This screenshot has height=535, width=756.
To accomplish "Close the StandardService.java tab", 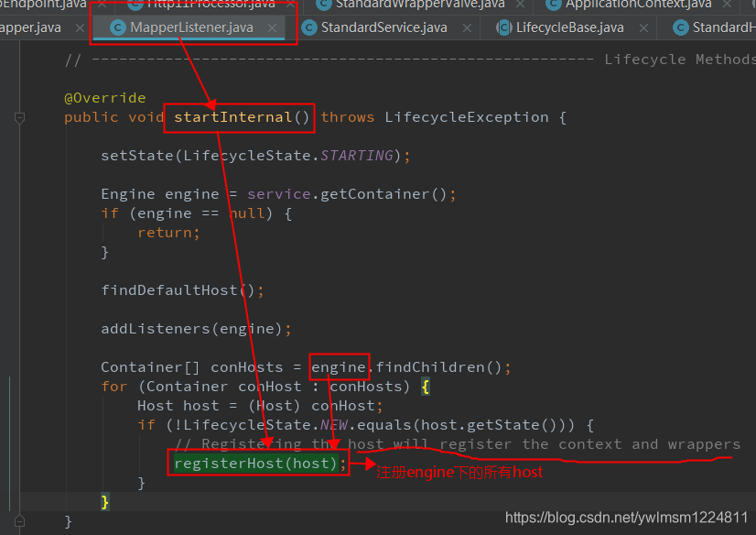I will 467,28.
